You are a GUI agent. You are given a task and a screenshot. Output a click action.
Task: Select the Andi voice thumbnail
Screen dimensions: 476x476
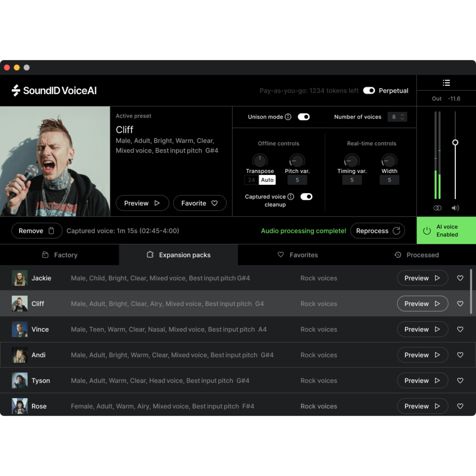coord(19,355)
